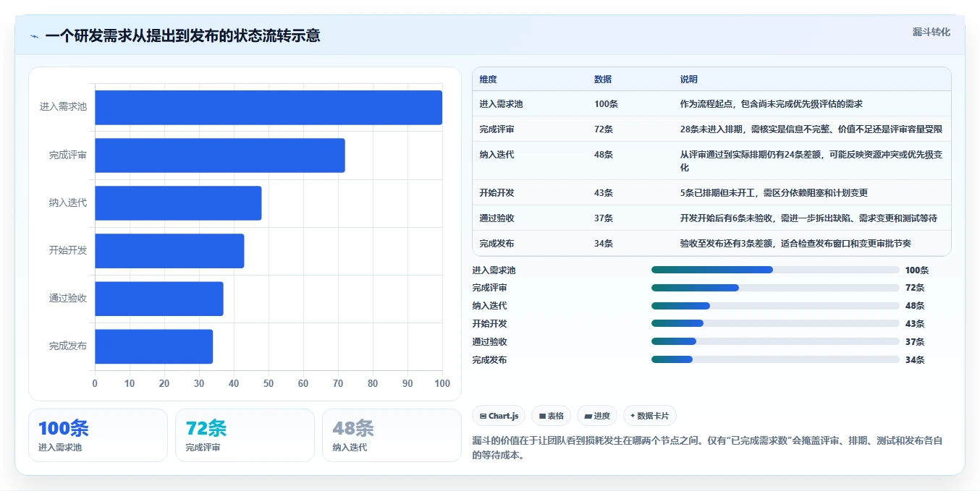980x491 pixels.
Task: Click the 完成评审 progress bar showing 72条
Action: coord(775,288)
